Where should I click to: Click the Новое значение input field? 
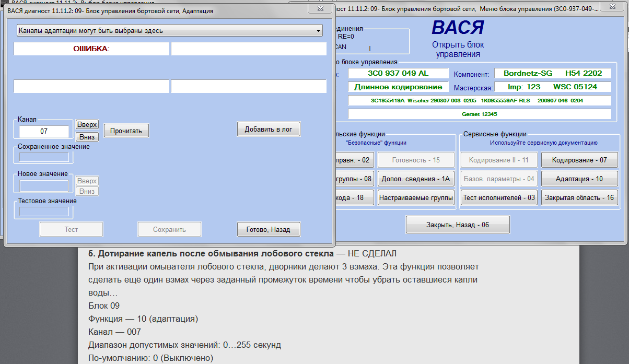pos(44,186)
